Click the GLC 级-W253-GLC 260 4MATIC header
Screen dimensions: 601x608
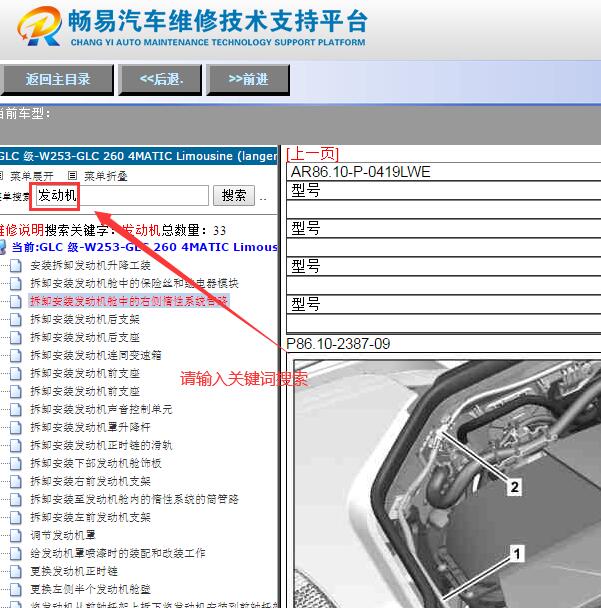click(x=138, y=156)
